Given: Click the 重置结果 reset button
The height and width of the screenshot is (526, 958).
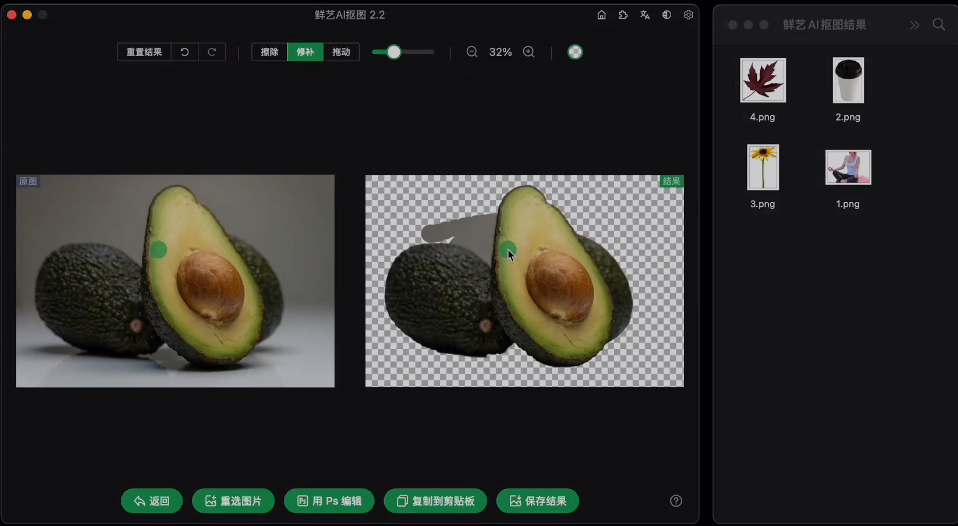Looking at the screenshot, I should tap(144, 52).
